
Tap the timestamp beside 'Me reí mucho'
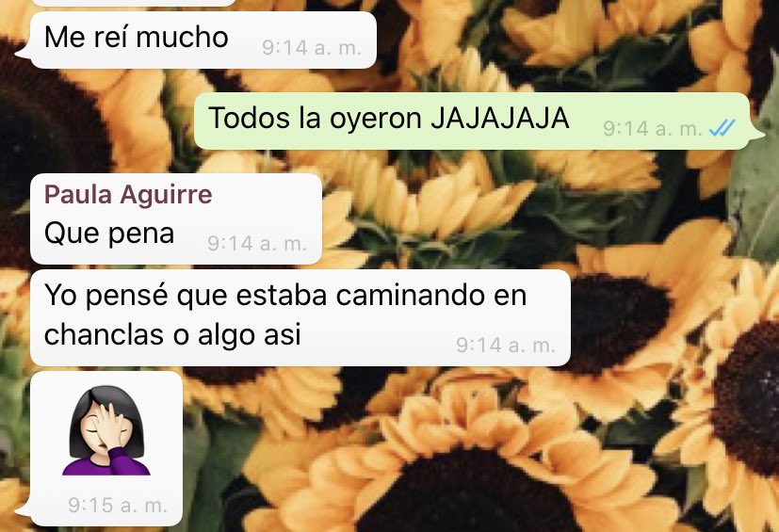(x=312, y=48)
